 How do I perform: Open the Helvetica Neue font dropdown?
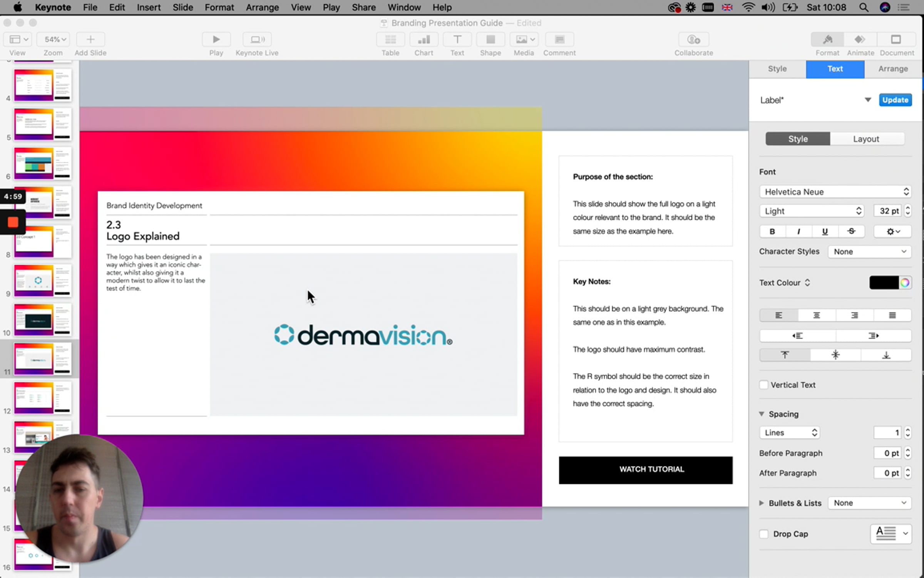click(835, 192)
